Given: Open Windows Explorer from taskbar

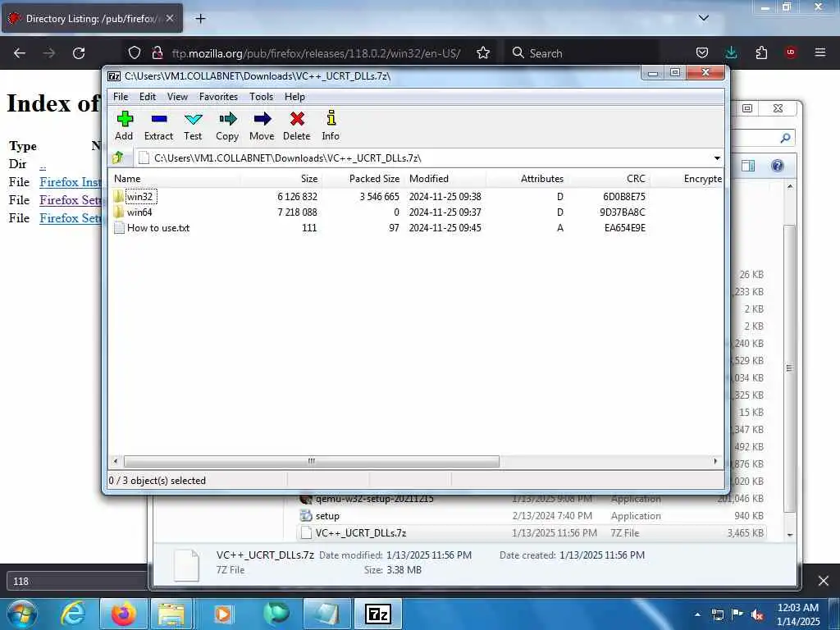Looking at the screenshot, I should click(171, 614).
